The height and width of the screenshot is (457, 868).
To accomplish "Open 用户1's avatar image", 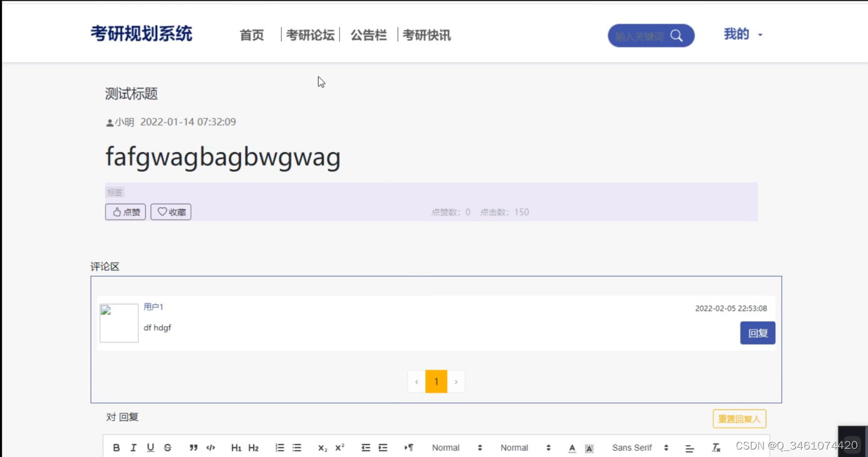I will click(x=119, y=323).
